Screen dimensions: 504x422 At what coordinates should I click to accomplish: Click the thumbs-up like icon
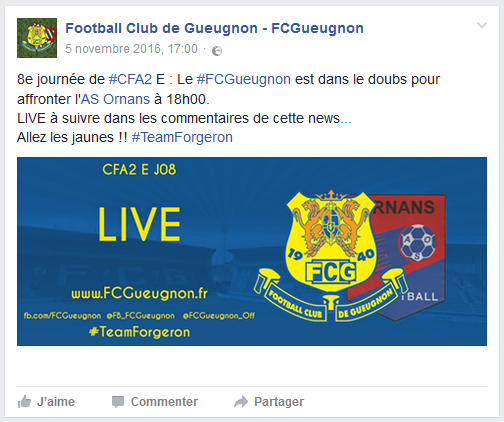24,402
